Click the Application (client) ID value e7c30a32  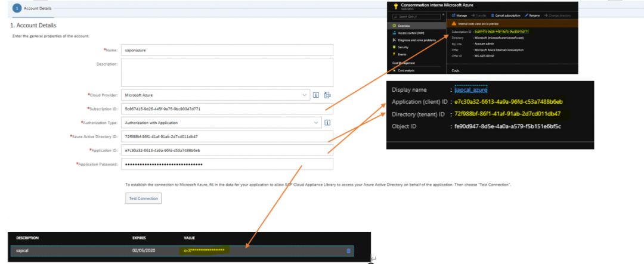[x=509, y=102]
